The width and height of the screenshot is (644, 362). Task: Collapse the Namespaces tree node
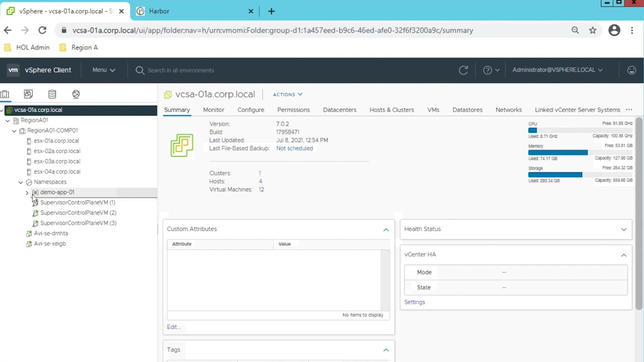21,182
